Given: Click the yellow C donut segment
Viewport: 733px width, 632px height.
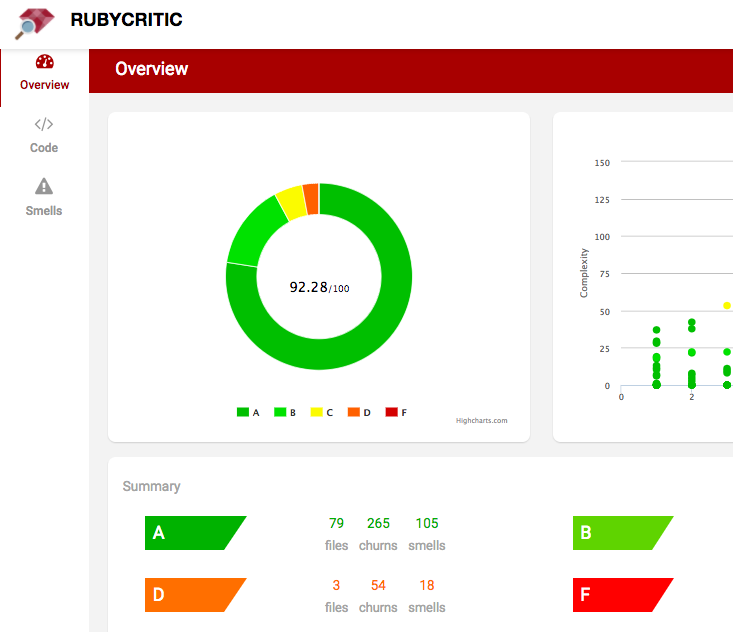Looking at the screenshot, I should [292, 202].
